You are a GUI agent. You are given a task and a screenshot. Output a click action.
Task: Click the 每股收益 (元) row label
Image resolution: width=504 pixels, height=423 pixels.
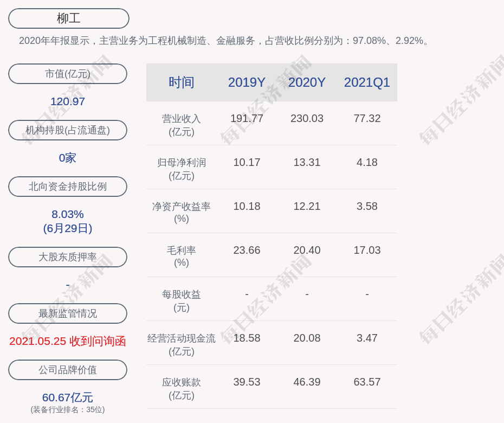tap(182, 301)
